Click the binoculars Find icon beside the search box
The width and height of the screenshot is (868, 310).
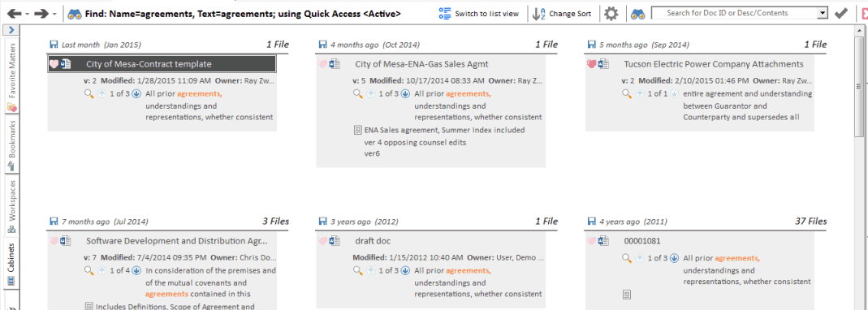(x=638, y=14)
